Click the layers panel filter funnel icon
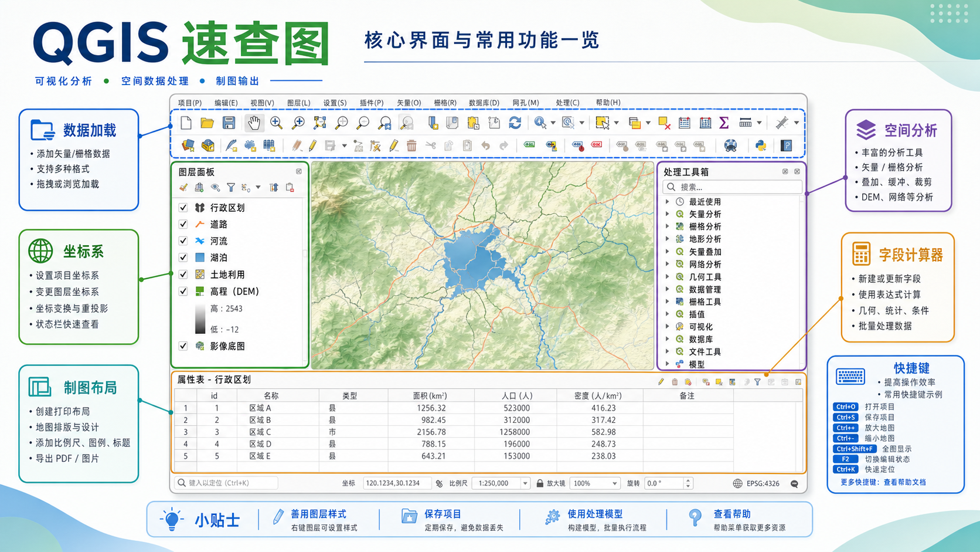This screenshot has width=980, height=552. pos(231,187)
